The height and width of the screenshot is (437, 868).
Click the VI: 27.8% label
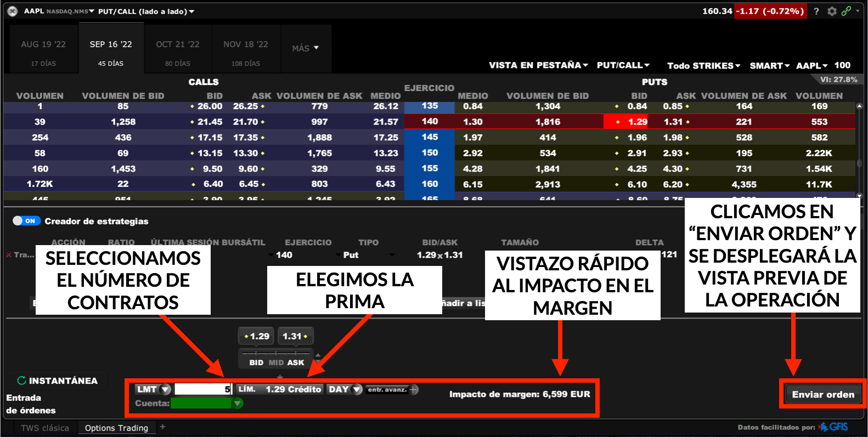pyautogui.click(x=838, y=80)
